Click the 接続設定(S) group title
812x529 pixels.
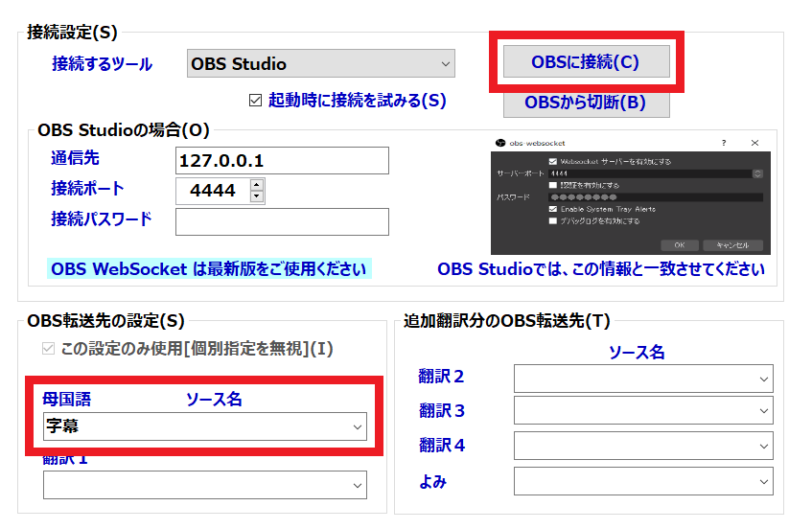(72, 32)
